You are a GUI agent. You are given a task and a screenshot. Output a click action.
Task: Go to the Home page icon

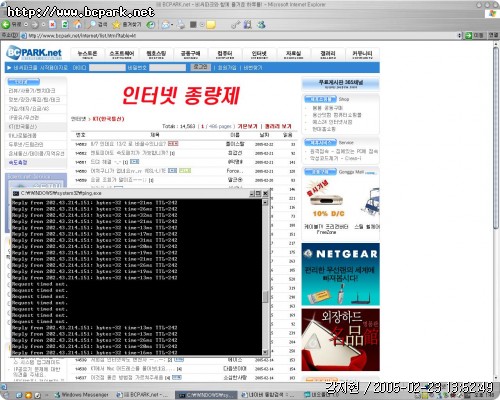coord(77,24)
